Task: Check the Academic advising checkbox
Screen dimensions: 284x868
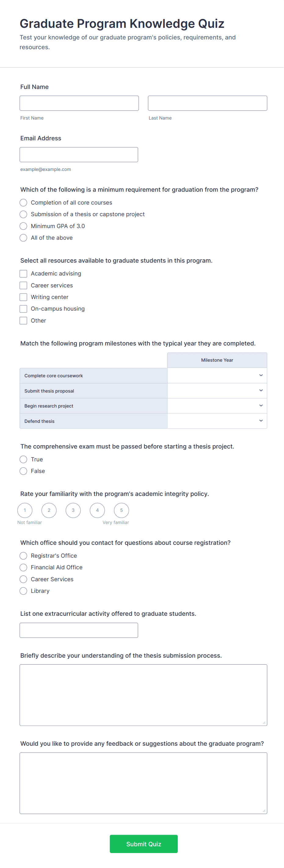Action: [23, 274]
